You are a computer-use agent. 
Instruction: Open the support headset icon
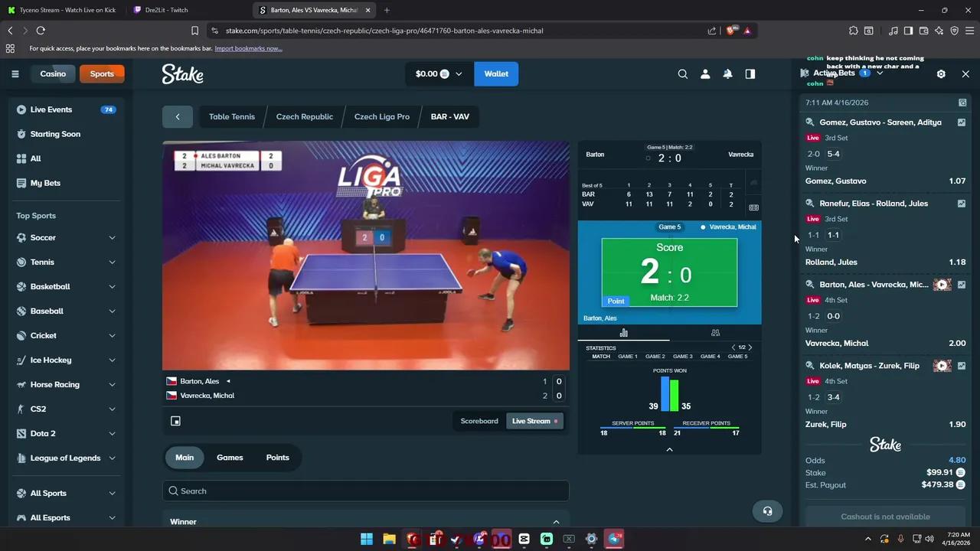coord(767,510)
